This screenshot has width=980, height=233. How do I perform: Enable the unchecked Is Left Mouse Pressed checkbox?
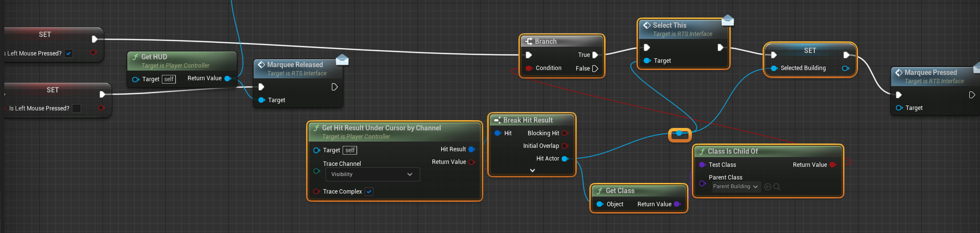point(77,108)
